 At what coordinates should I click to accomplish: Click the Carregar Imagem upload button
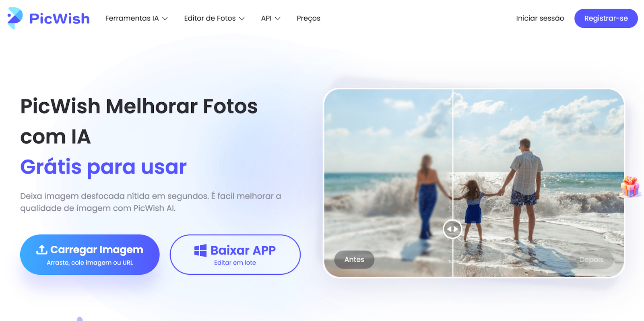[x=90, y=255]
